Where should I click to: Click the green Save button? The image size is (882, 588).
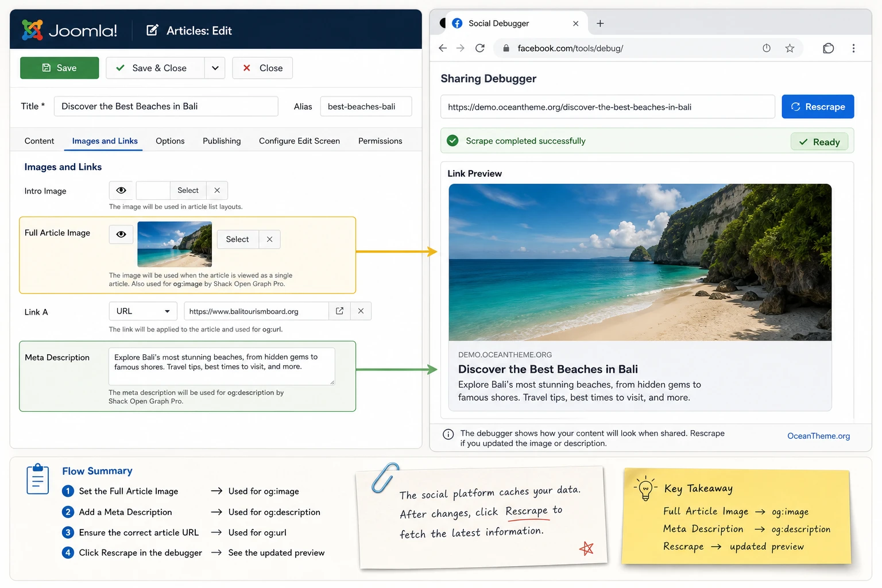[x=59, y=68]
